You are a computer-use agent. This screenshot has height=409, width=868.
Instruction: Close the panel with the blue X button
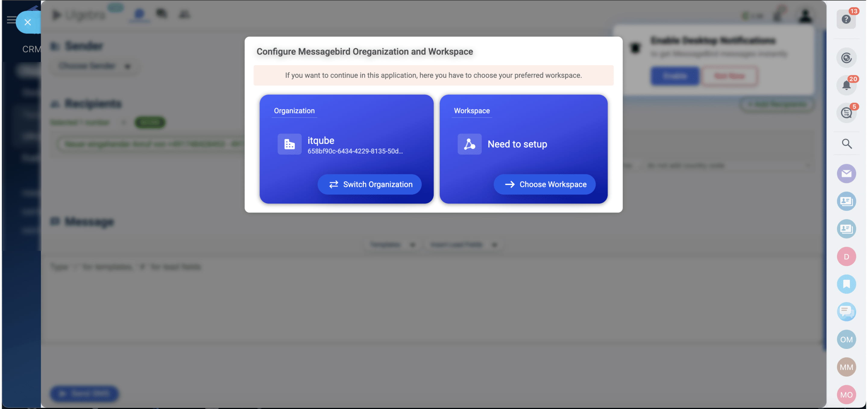[x=28, y=22]
